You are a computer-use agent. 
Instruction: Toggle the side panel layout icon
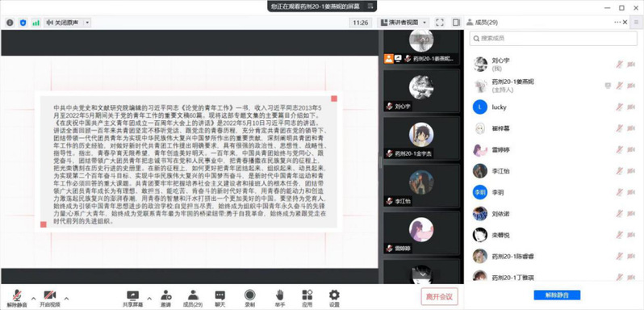pyautogui.click(x=456, y=23)
